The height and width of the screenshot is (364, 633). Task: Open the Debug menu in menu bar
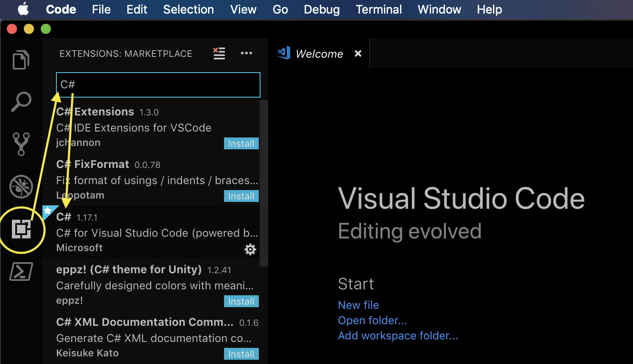pyautogui.click(x=322, y=9)
